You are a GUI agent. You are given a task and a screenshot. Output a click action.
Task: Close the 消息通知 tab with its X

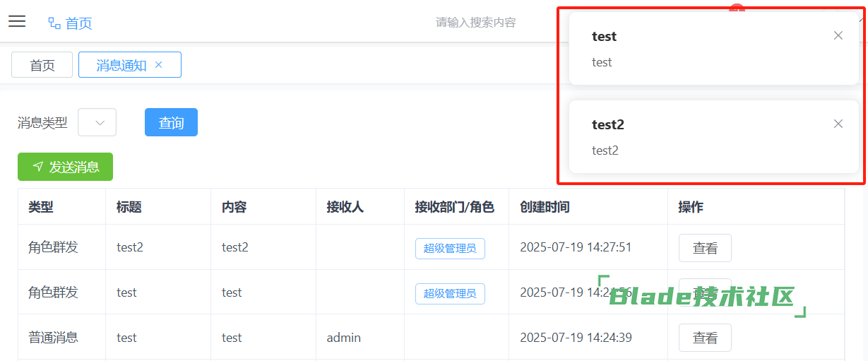pos(159,64)
